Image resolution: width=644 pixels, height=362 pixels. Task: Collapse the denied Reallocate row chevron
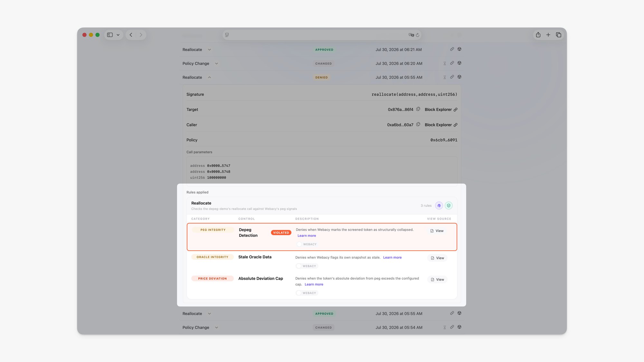tap(209, 77)
